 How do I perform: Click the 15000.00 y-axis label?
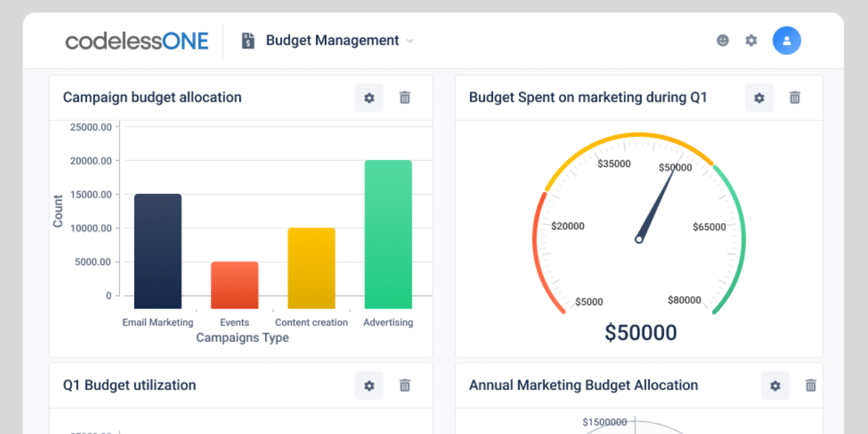[90, 195]
